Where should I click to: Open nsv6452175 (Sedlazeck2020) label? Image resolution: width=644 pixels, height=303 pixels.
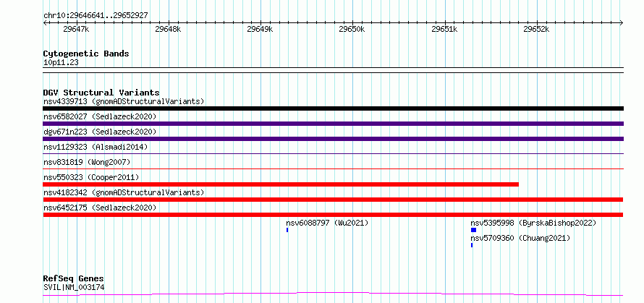[100, 208]
